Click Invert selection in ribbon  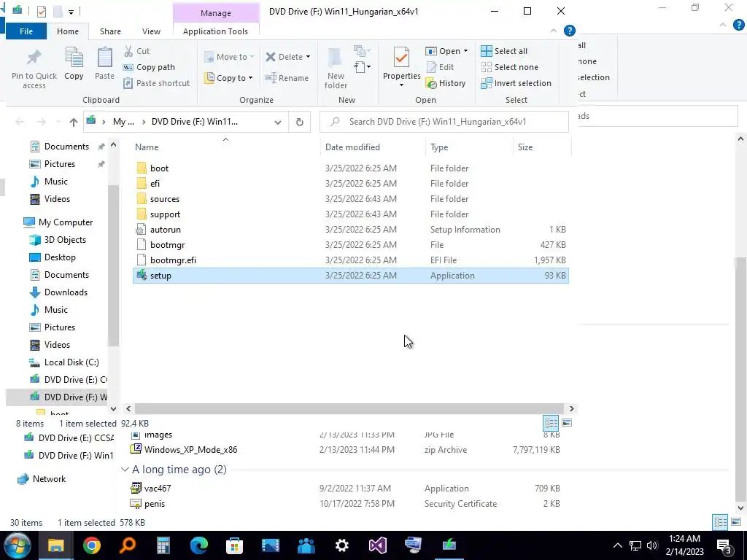[516, 83]
